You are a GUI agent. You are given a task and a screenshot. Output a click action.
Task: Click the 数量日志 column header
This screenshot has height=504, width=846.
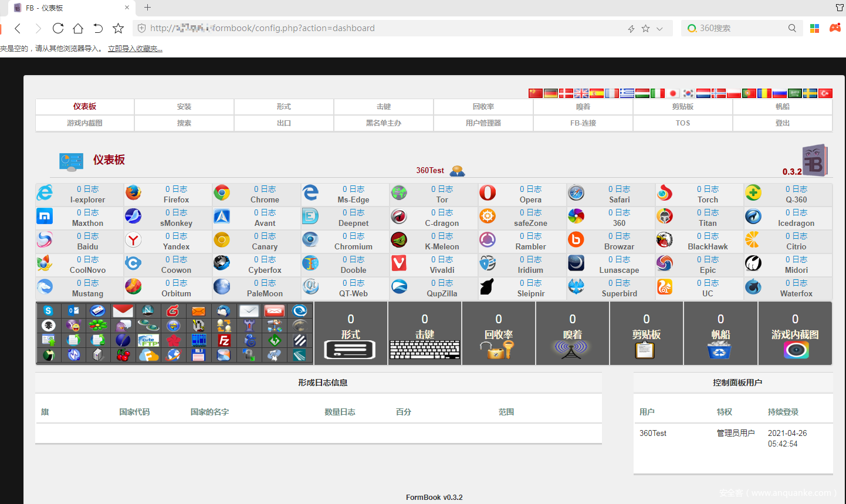[x=340, y=412]
